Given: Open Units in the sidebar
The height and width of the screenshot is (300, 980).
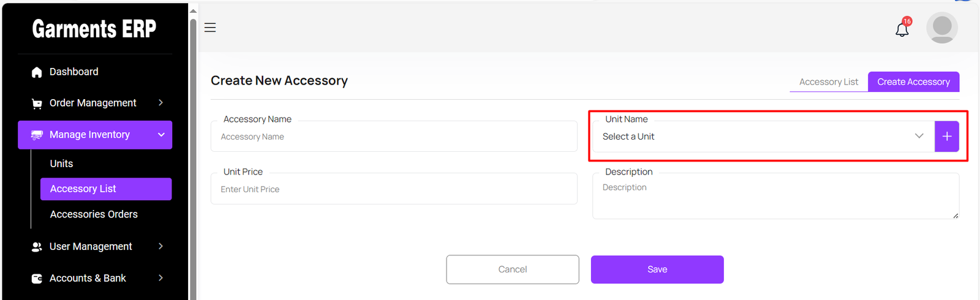Looking at the screenshot, I should [61, 163].
